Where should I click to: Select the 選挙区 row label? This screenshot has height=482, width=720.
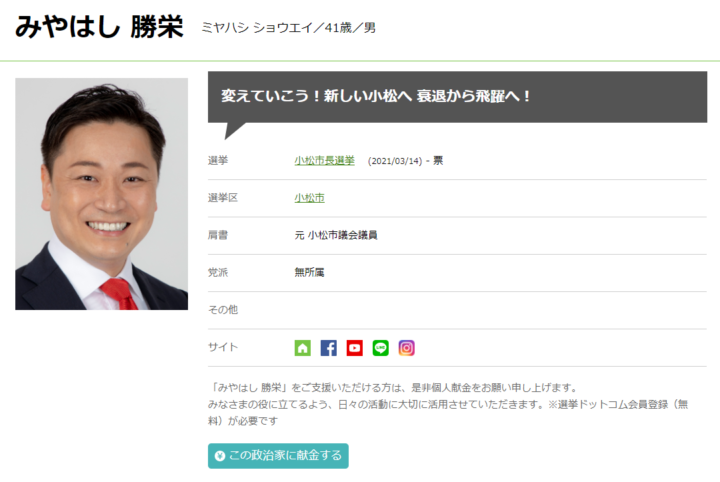point(223,198)
